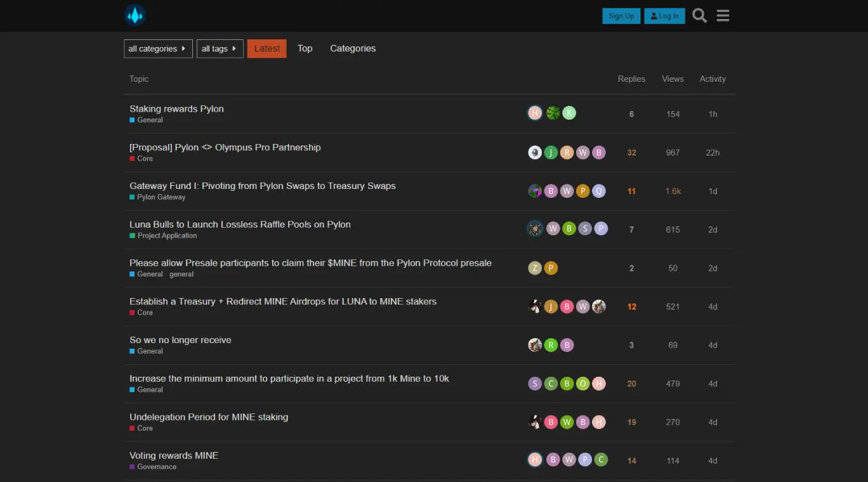The height and width of the screenshot is (482, 868).
Task: Select the Latest tab
Action: point(267,48)
